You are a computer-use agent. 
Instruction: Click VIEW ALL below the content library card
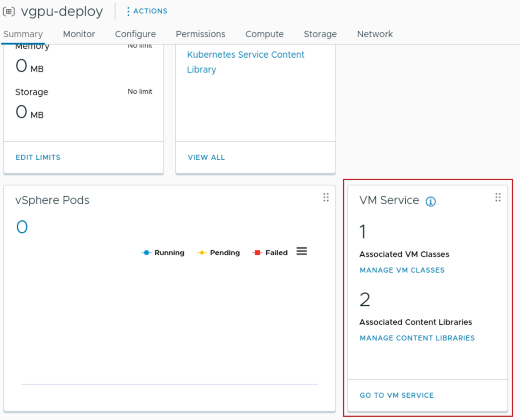tap(206, 157)
